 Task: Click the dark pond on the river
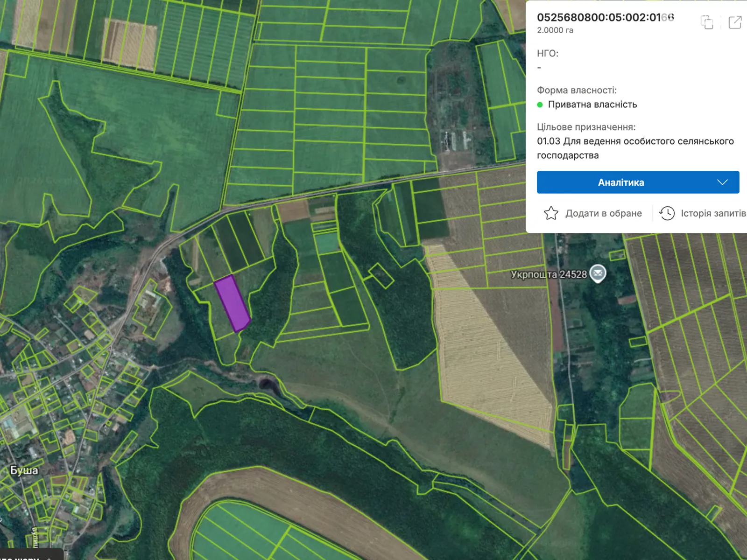coord(266,384)
